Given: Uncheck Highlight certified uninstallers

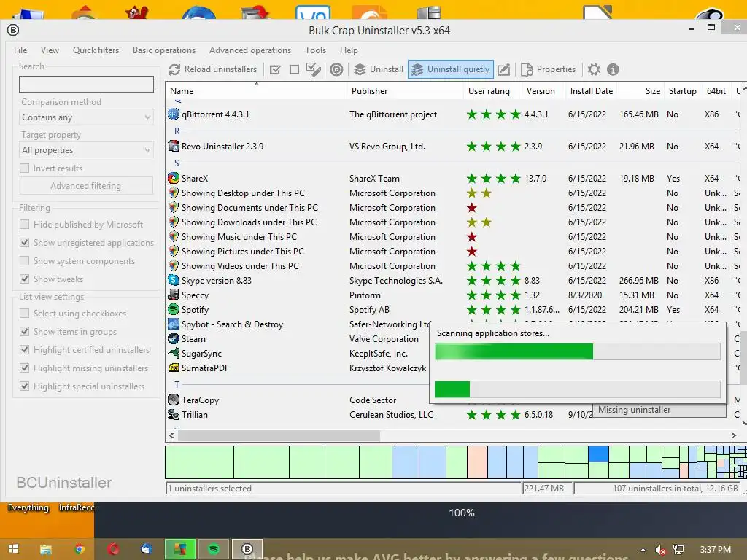Looking at the screenshot, I should [x=24, y=349].
